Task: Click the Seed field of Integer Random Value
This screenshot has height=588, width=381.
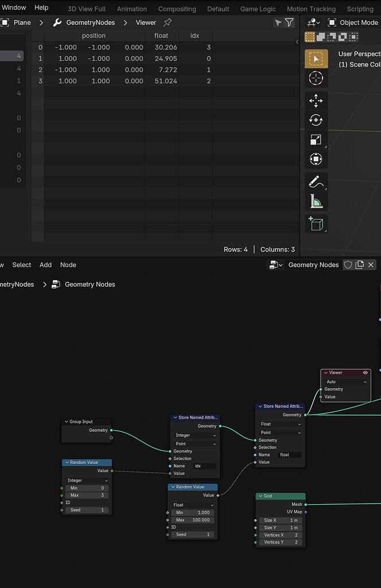Action: click(x=87, y=510)
